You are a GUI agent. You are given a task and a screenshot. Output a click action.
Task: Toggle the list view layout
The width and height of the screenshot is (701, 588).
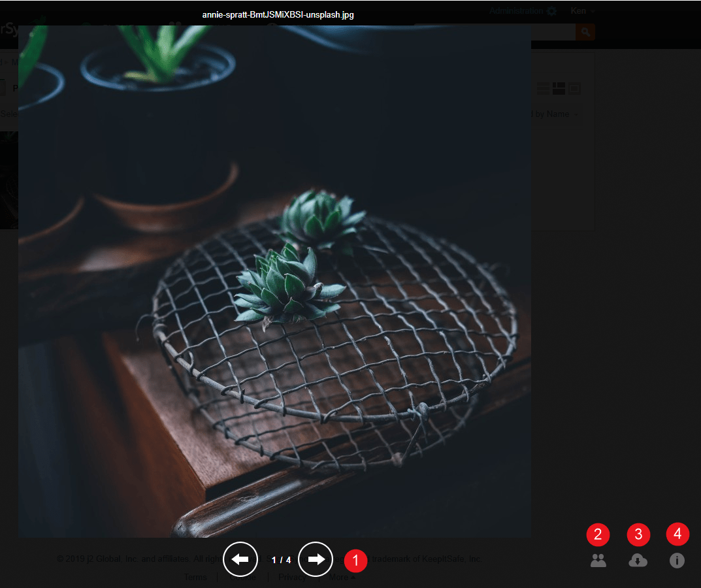click(x=544, y=88)
